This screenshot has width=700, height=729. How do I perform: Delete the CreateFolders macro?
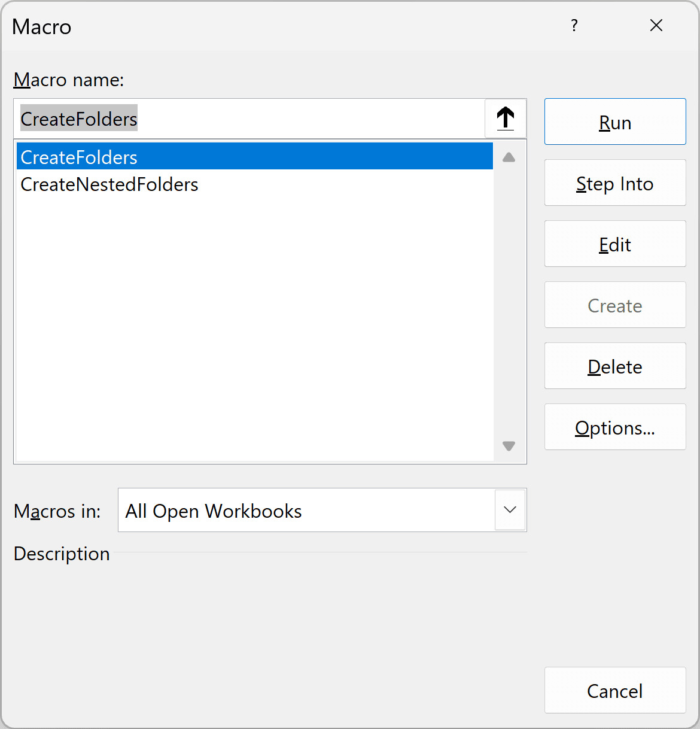click(614, 366)
